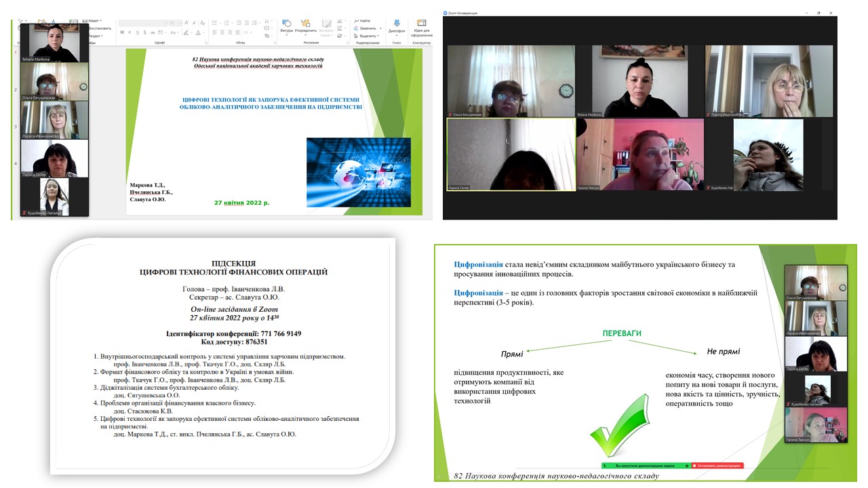The height and width of the screenshot is (488, 868).
Task: Click the text highlight color icon
Action: tap(186, 33)
